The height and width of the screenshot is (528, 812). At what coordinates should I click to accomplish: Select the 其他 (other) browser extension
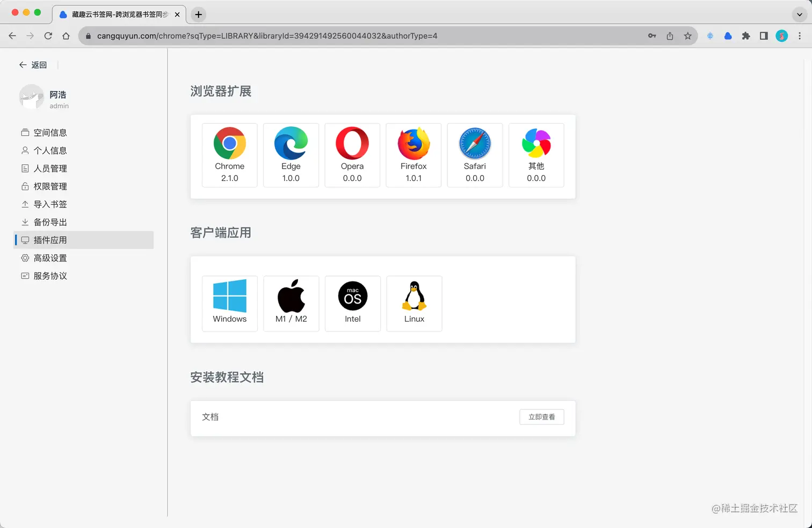click(x=535, y=155)
